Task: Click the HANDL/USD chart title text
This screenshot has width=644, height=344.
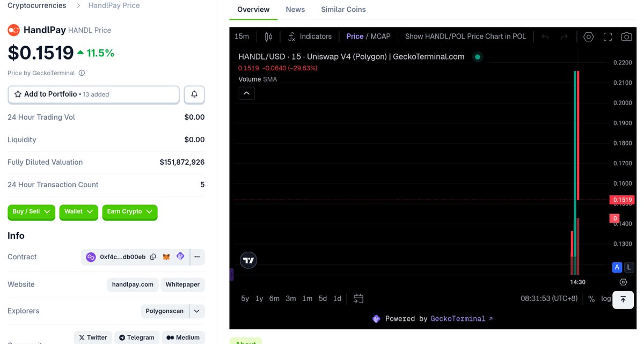Action: 352,57
